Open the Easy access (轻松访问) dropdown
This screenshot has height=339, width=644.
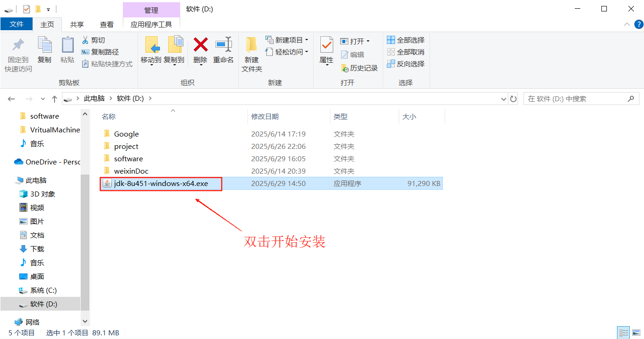pos(287,52)
